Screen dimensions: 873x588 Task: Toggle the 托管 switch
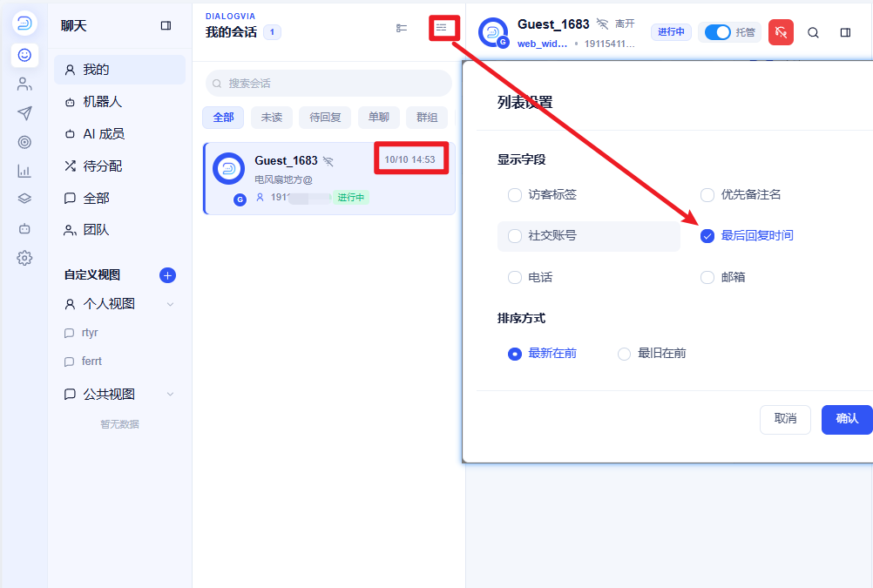[x=718, y=32]
